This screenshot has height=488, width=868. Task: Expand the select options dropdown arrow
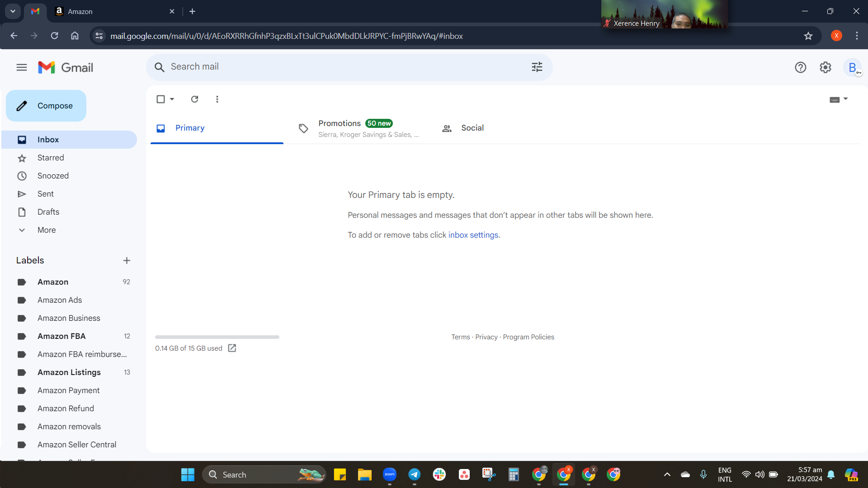[172, 99]
